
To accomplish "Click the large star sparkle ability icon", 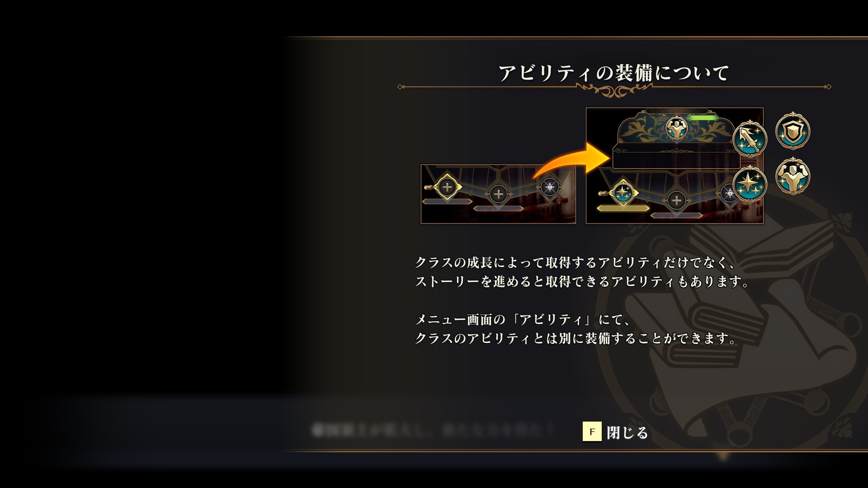I will point(750,184).
